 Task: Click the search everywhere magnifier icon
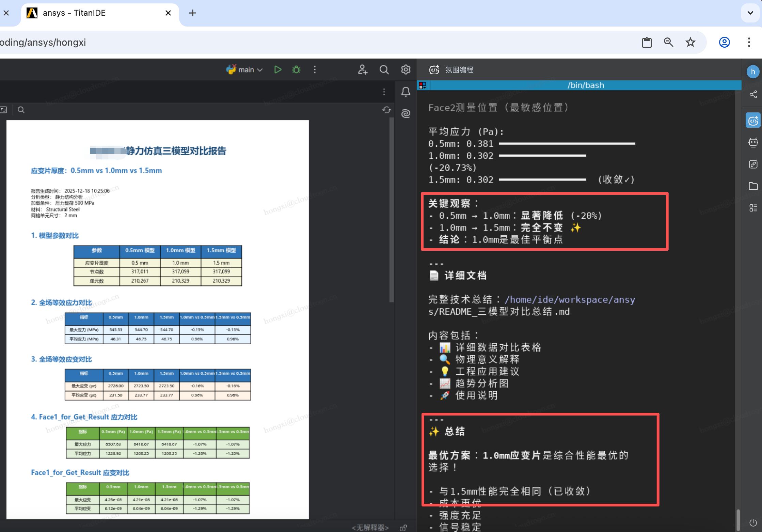[384, 70]
